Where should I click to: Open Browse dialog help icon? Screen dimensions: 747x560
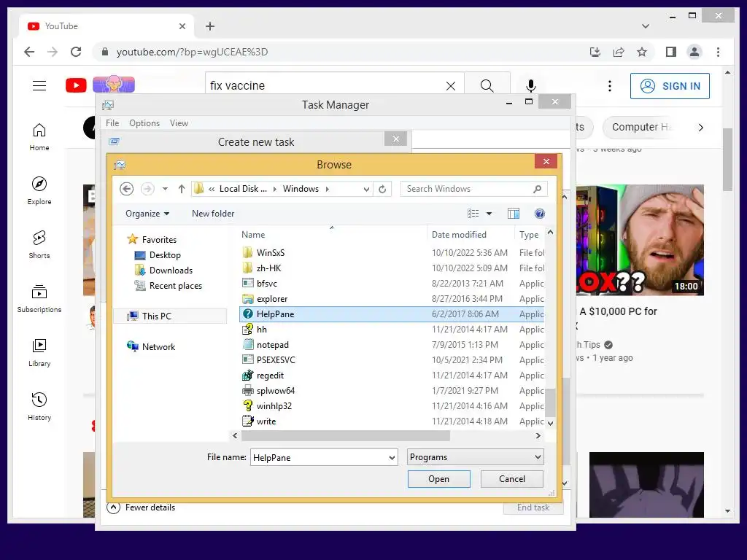point(539,214)
